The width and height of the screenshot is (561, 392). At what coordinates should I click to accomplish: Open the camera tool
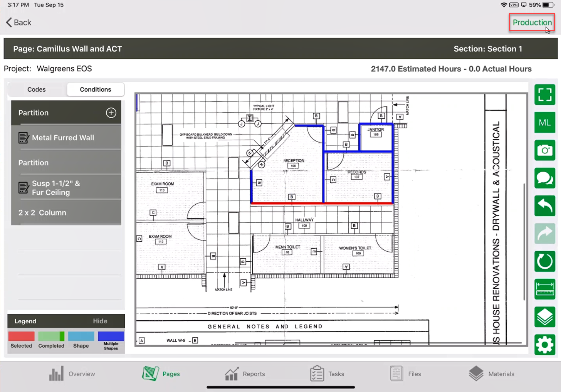click(544, 150)
